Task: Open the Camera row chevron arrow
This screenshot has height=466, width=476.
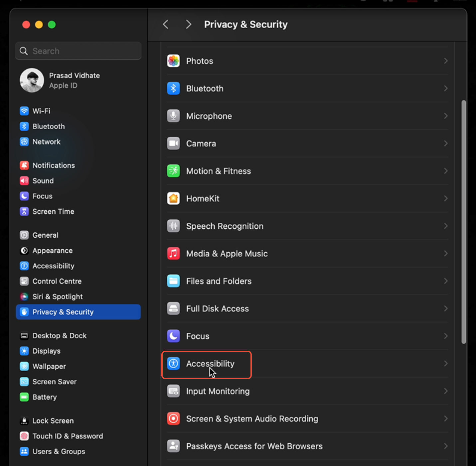Action: [446, 143]
